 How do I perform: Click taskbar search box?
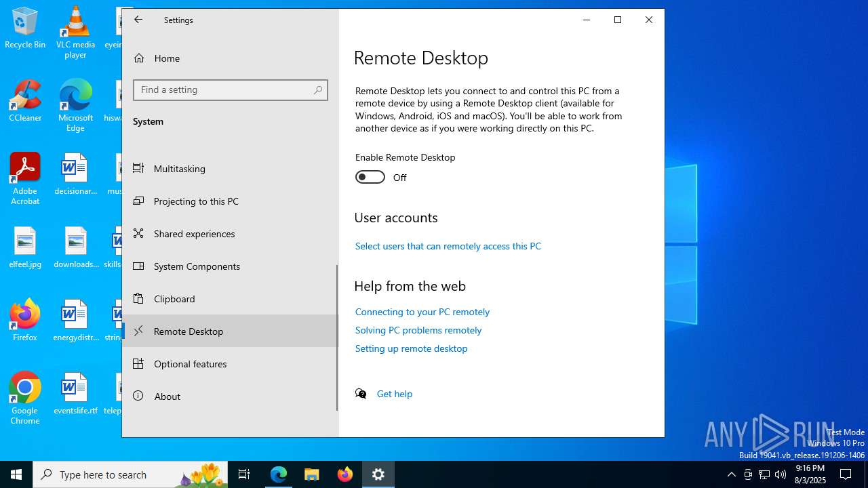point(130,474)
